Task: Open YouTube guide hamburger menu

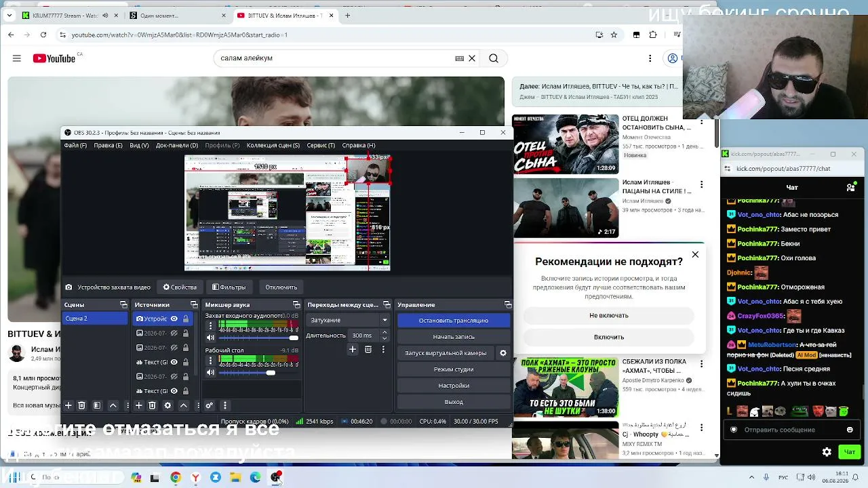Action: pos(17,58)
